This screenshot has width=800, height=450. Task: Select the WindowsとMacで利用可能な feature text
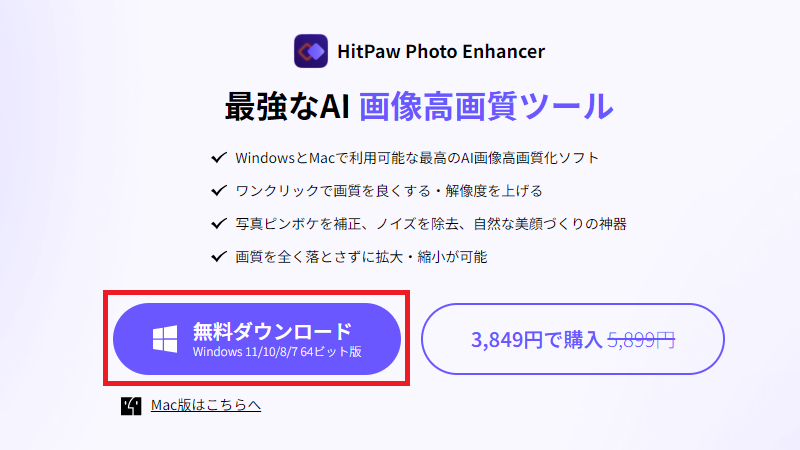tap(417, 158)
